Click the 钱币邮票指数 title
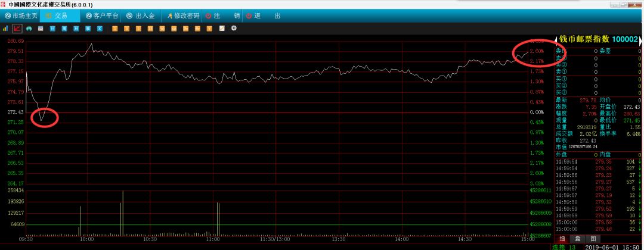This screenshot has height=250, width=644. pyautogui.click(x=584, y=39)
